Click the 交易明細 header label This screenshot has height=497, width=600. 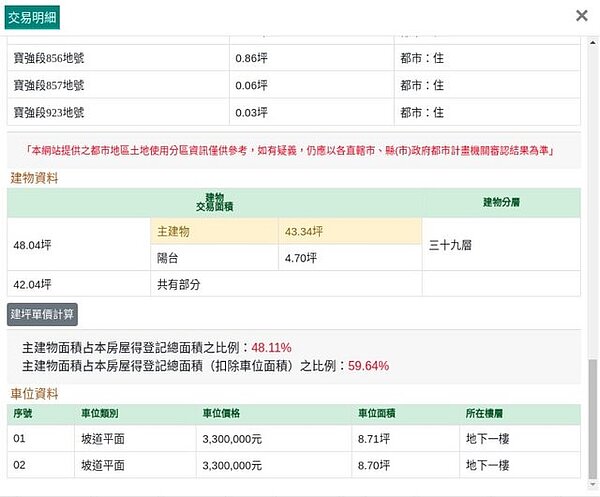pos(32,18)
